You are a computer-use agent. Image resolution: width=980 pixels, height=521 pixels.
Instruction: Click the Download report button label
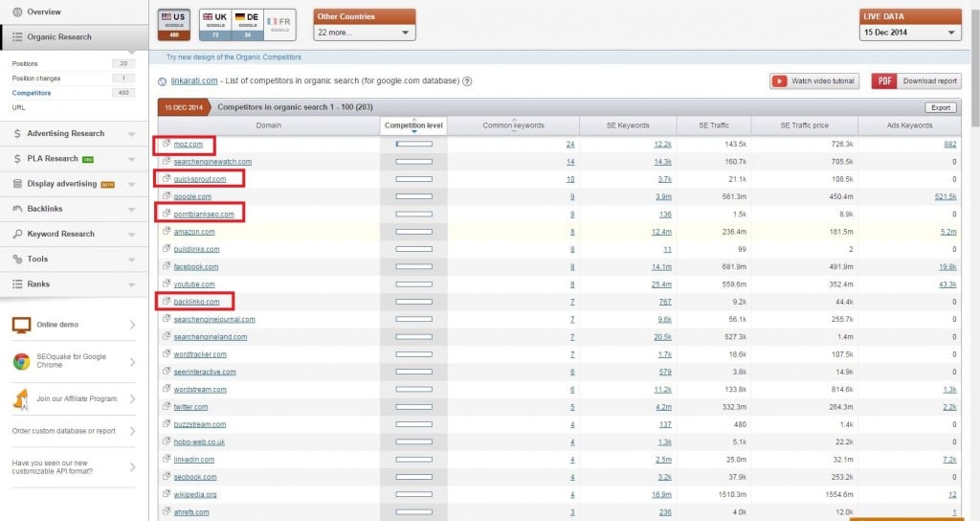[929, 81]
